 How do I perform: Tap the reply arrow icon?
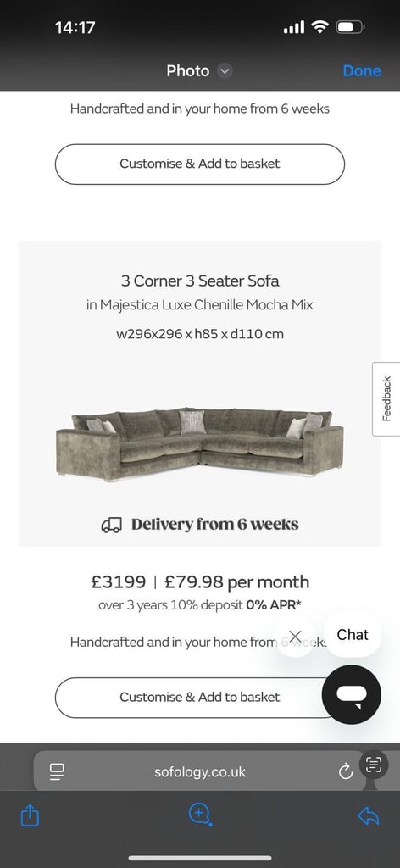[369, 815]
